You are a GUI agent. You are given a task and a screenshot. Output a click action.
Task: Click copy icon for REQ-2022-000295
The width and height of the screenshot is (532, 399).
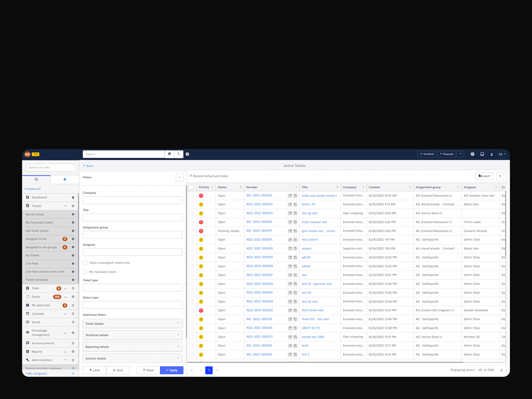[x=295, y=205]
